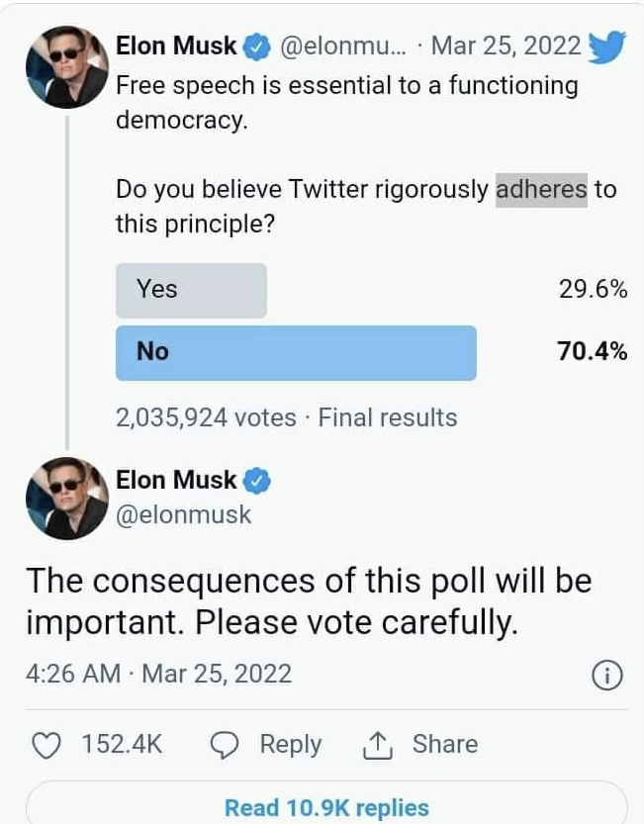
Task: Open the tweet info circle icon
Action: click(607, 676)
